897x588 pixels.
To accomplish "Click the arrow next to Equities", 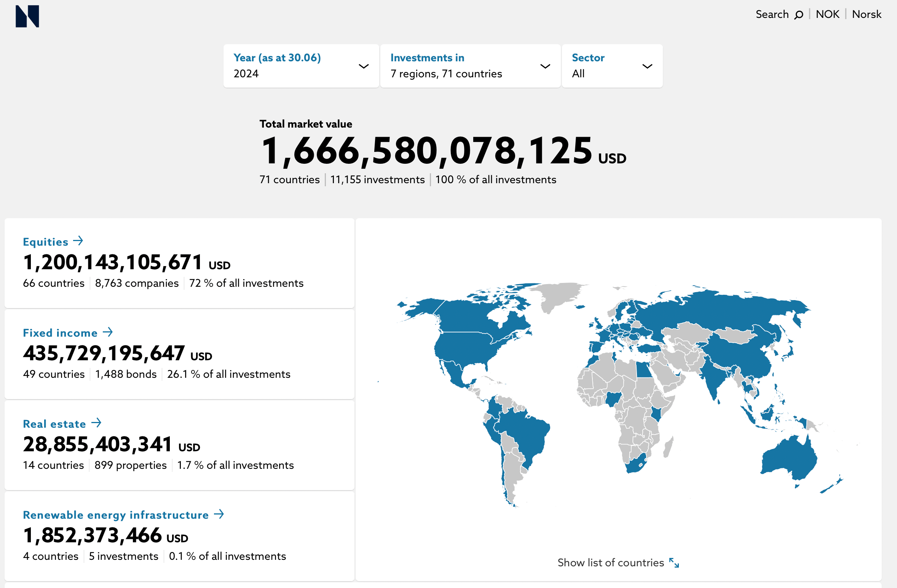I will click(78, 241).
